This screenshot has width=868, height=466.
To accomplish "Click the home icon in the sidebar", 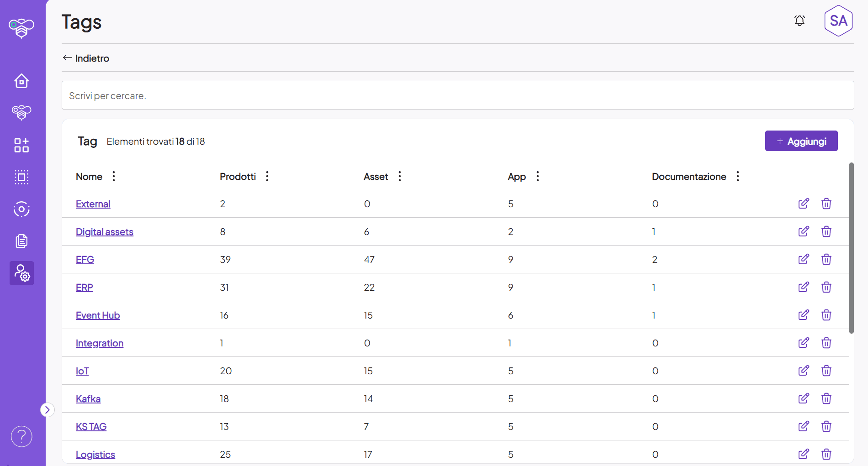I will pos(21,81).
